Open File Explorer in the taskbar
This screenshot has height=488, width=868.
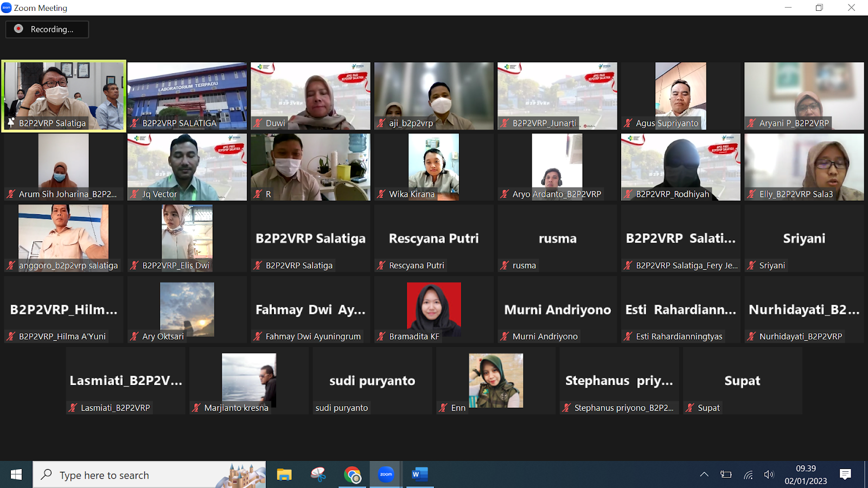[x=284, y=475]
